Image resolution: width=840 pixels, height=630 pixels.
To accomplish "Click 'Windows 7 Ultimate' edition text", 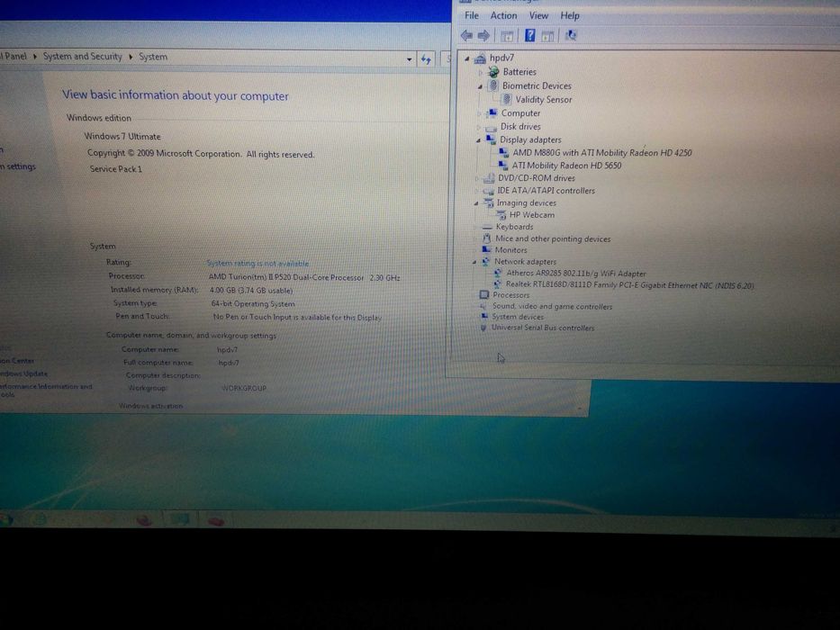I will 122,137.
